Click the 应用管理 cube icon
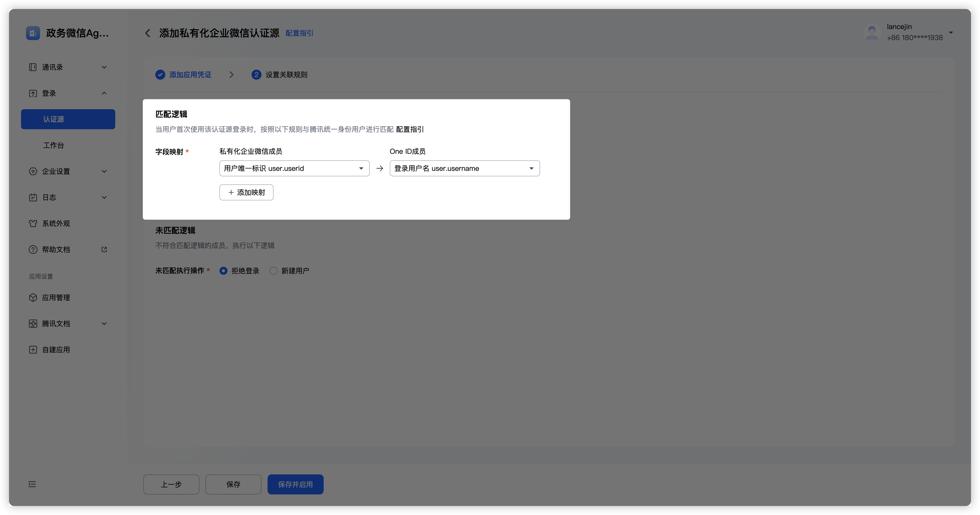This screenshot has width=980, height=515. point(33,298)
